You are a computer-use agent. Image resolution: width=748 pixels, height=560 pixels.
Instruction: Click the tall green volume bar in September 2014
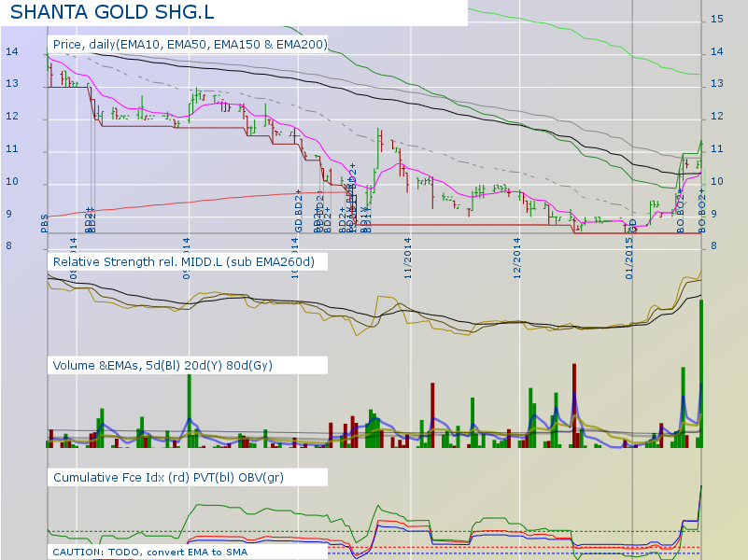click(x=190, y=411)
